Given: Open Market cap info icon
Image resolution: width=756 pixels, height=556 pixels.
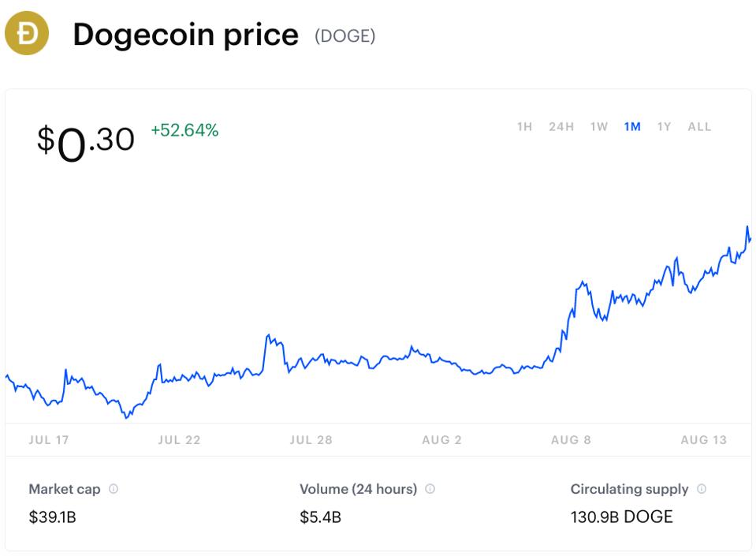Looking at the screenshot, I should 114,489.
